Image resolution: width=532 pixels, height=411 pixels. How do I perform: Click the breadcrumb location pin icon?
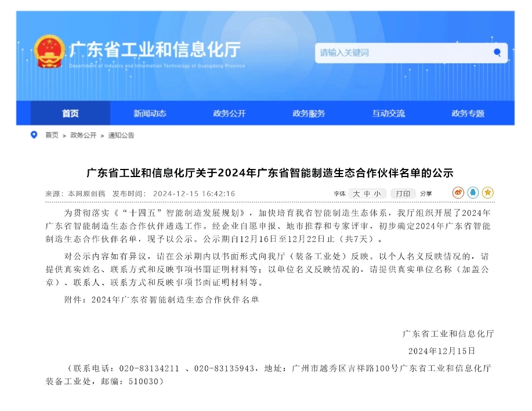(34, 135)
